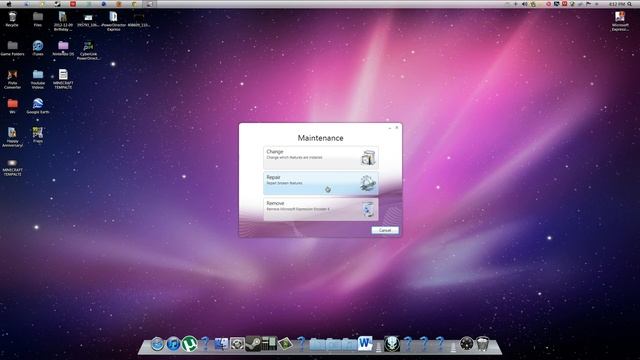Launch CyberLink PowerDirector desktop icon
This screenshot has width=640, height=360.
(x=88, y=50)
